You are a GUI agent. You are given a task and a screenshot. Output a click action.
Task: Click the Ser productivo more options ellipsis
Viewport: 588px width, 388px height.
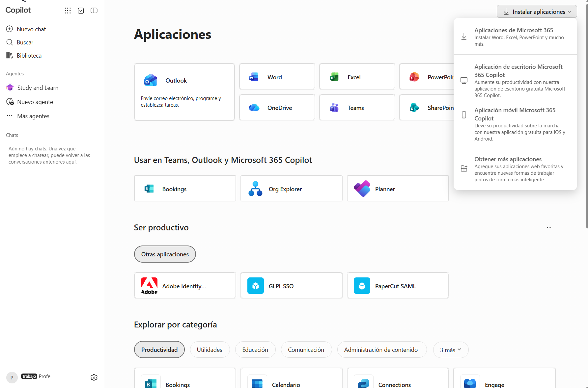click(549, 227)
